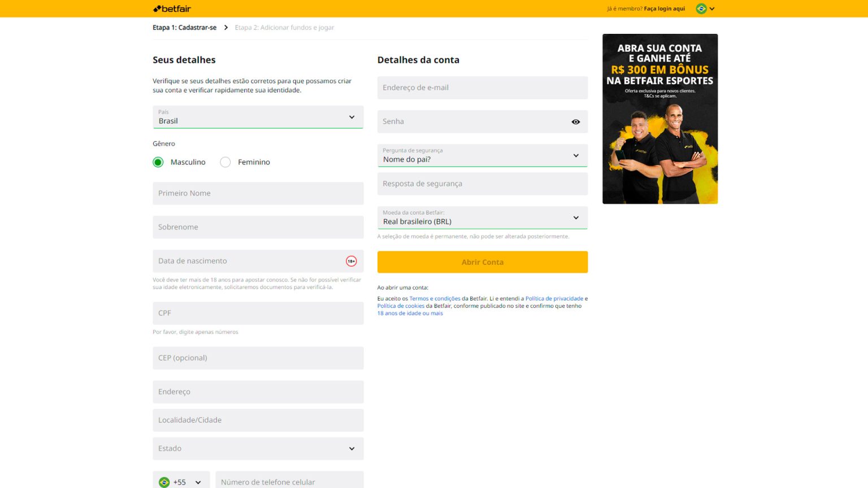Click Etapa 2: Adicionar fundos e jogar step
Image resolution: width=868 pixels, height=488 pixels.
click(x=284, y=27)
